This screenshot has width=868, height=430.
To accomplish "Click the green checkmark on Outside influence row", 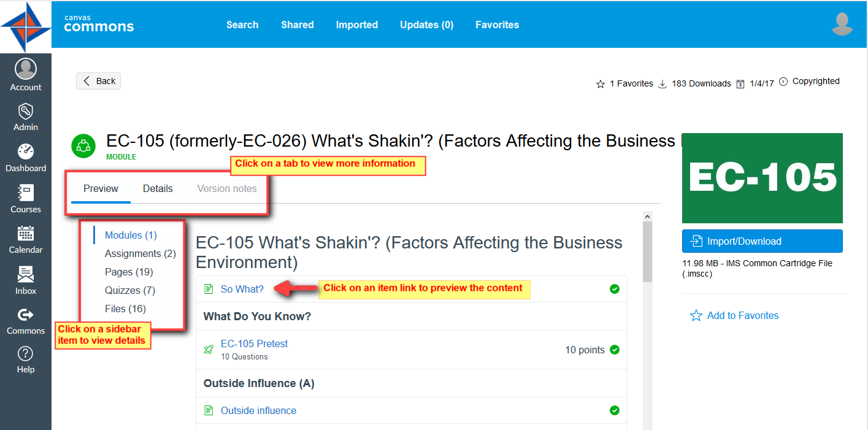I will coord(615,410).
